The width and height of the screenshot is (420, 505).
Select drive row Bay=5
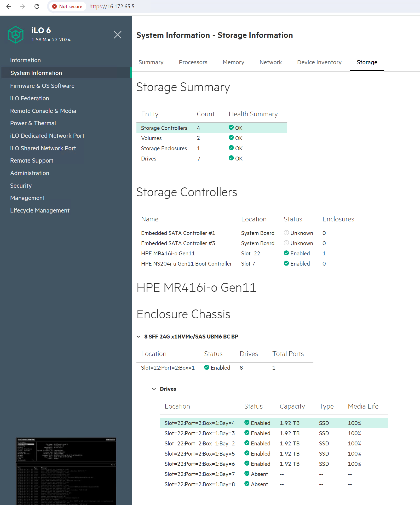click(x=274, y=454)
